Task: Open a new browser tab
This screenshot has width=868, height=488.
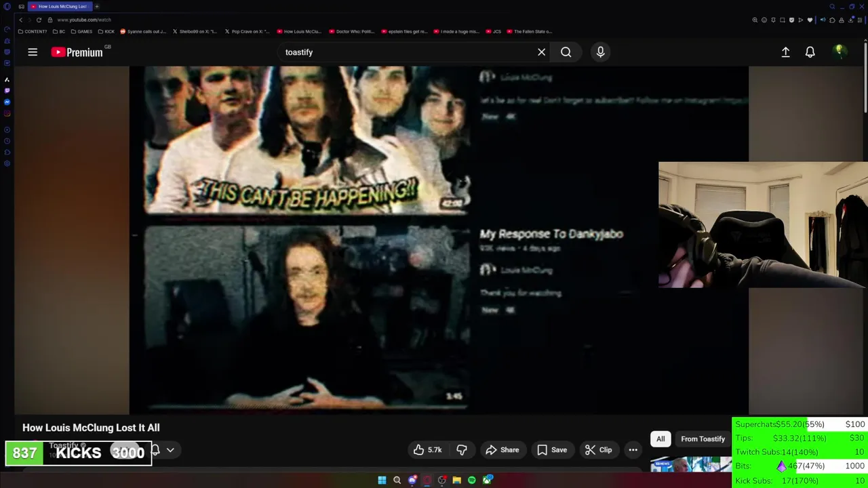Action: click(x=97, y=6)
